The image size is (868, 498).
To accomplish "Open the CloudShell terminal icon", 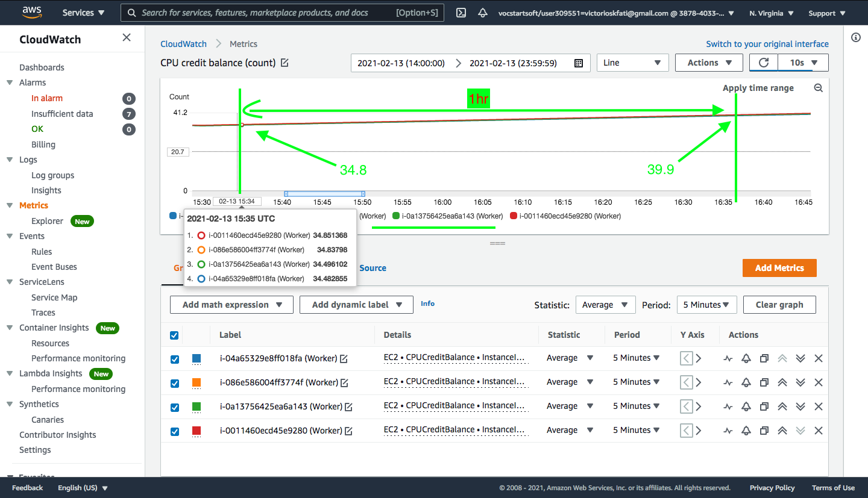I will (x=461, y=13).
